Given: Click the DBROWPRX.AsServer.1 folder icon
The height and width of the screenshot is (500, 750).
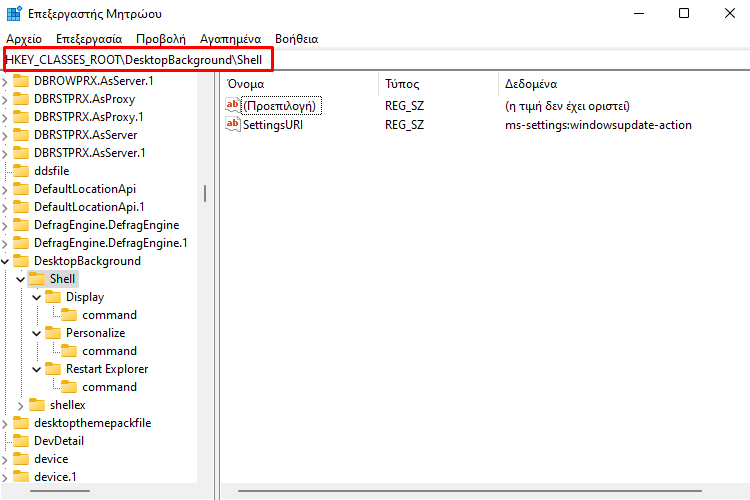Looking at the screenshot, I should pyautogui.click(x=21, y=80).
